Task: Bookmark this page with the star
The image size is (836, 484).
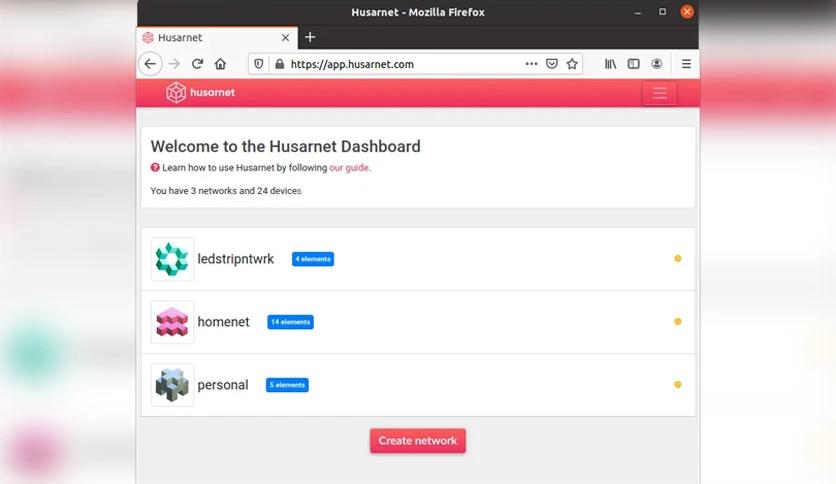Action: tap(572, 64)
